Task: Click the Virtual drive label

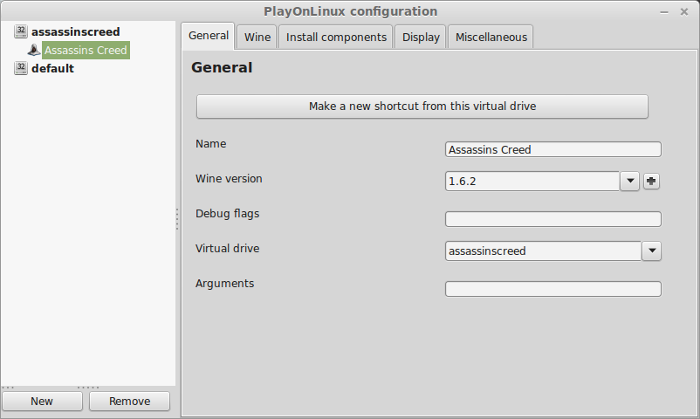Action: click(227, 248)
